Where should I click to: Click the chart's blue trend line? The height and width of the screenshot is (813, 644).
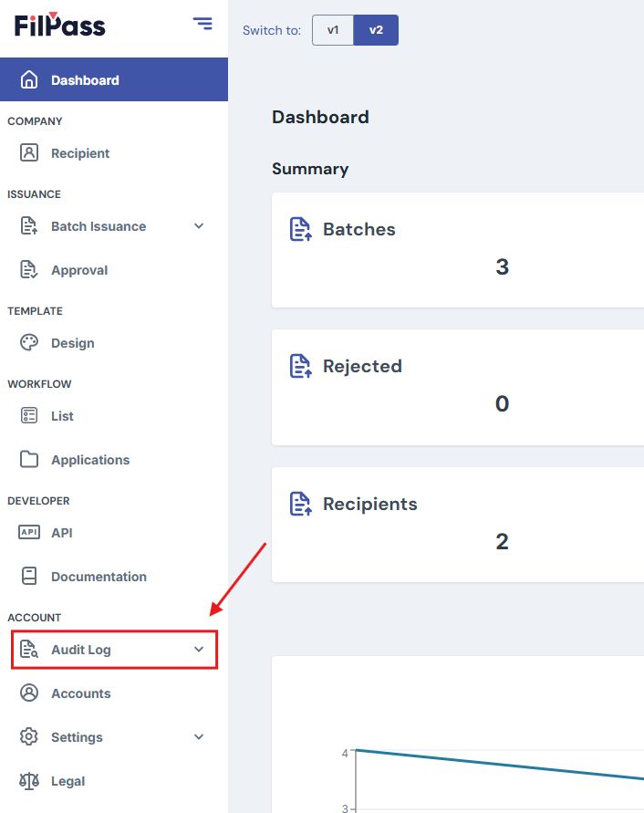(x=500, y=765)
